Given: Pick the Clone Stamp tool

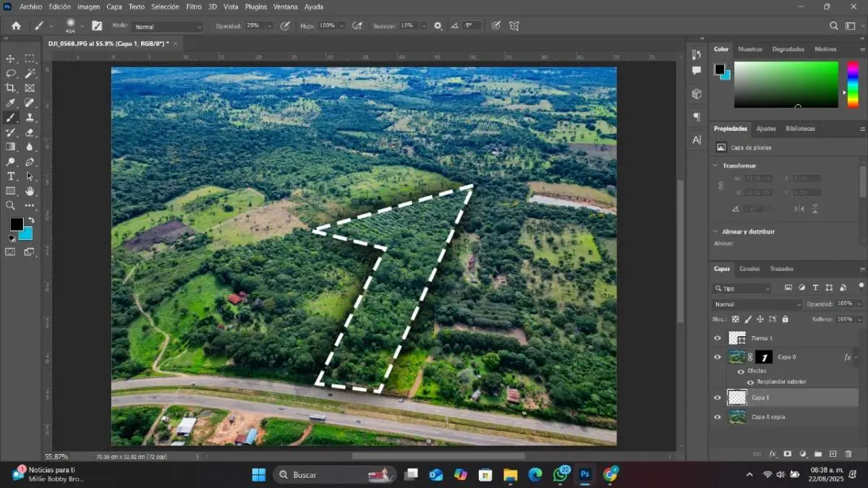Looking at the screenshot, I should tap(30, 118).
